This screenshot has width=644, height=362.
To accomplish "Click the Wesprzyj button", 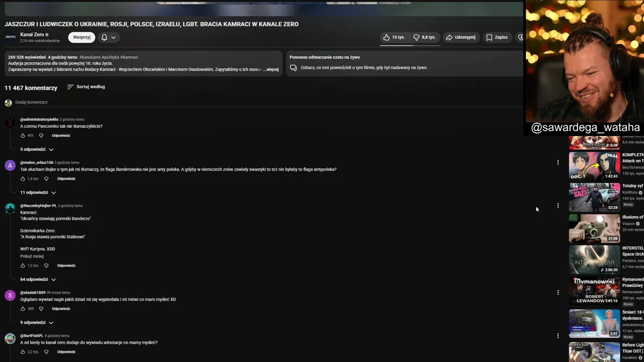I will [82, 37].
